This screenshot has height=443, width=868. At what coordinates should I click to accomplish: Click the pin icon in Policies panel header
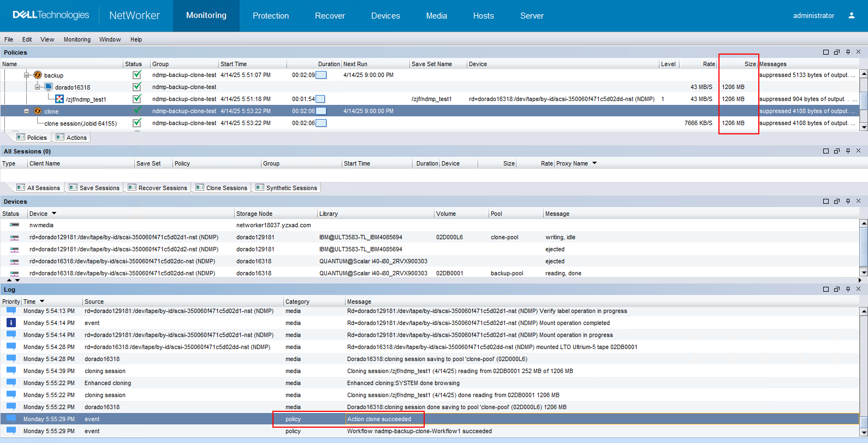pos(848,52)
